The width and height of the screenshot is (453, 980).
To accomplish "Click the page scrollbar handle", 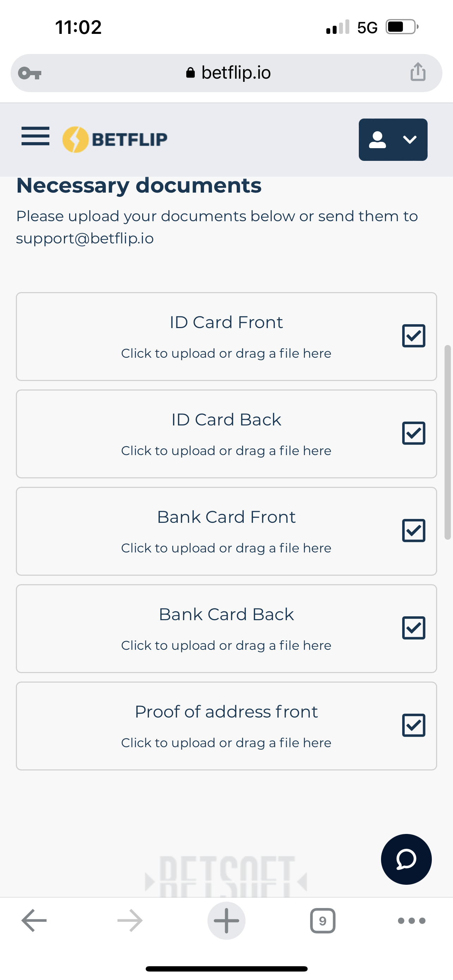I will pos(448,442).
